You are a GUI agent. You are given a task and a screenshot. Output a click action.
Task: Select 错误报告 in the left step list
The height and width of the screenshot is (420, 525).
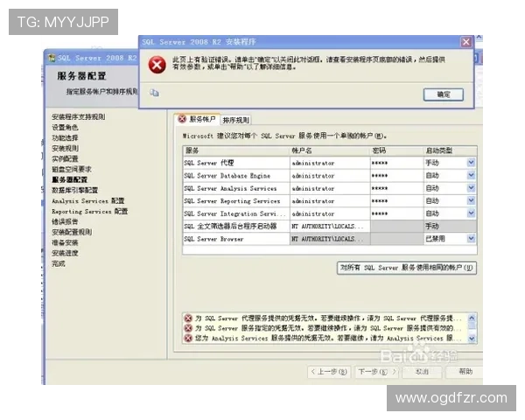click(65, 221)
